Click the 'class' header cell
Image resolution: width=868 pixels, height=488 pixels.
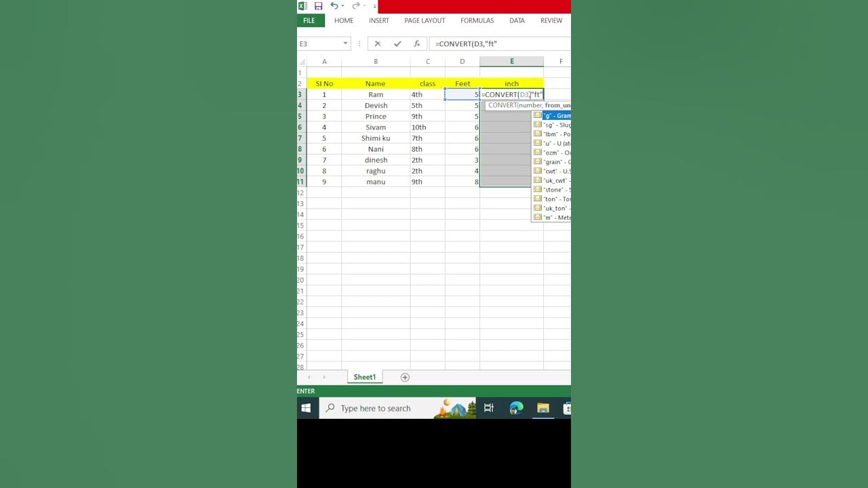coord(427,83)
